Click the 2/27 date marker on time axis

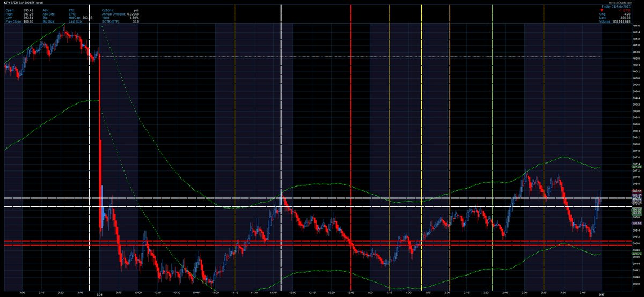tap(602, 294)
